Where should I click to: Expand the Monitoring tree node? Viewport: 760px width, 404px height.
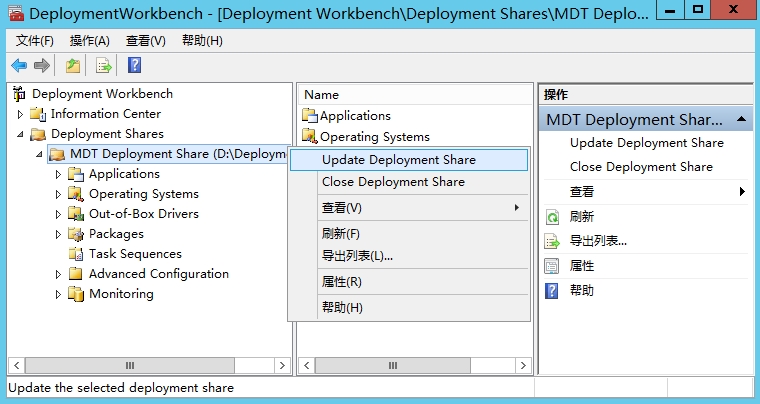(x=58, y=294)
